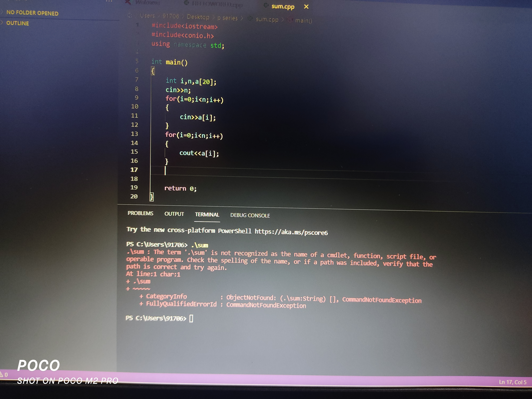
Task: Click the 'cin>>n;' statement
Action: 178,90
